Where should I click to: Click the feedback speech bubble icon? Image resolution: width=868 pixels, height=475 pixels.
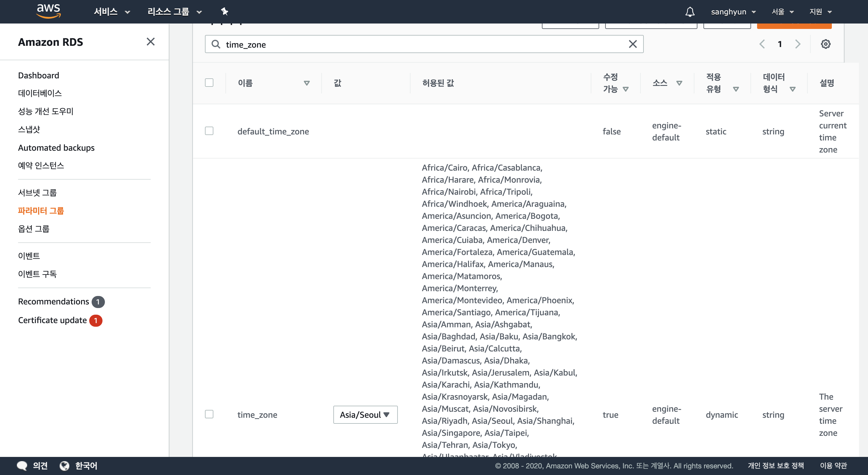(x=22, y=466)
